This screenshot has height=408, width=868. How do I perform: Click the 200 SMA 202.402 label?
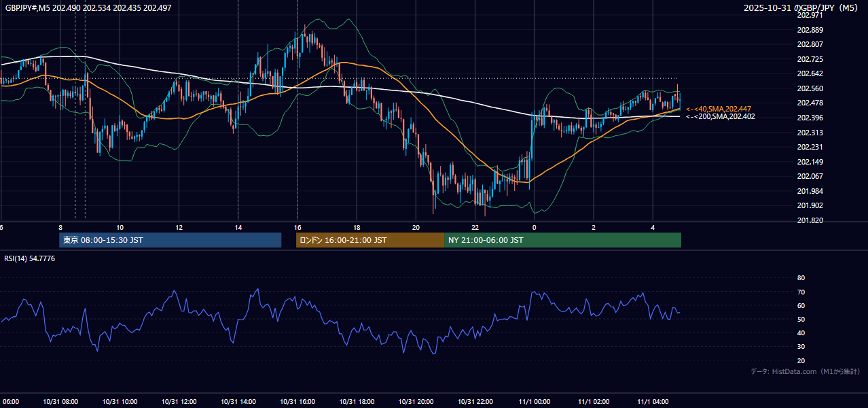(721, 116)
